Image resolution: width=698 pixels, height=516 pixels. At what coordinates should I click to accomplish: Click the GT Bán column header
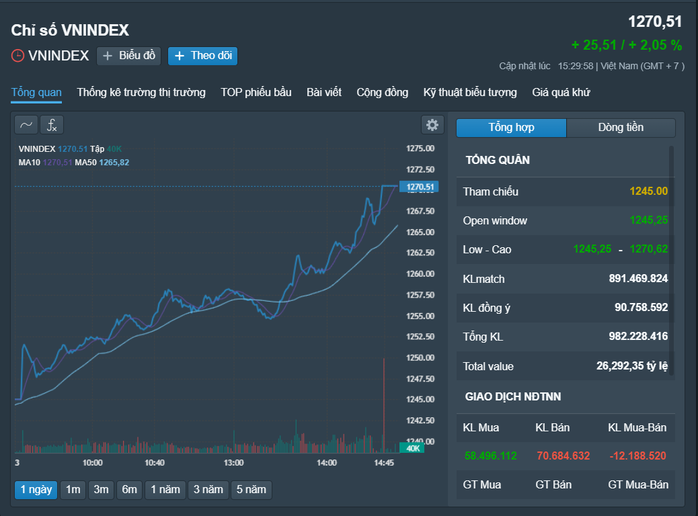pyautogui.click(x=553, y=485)
